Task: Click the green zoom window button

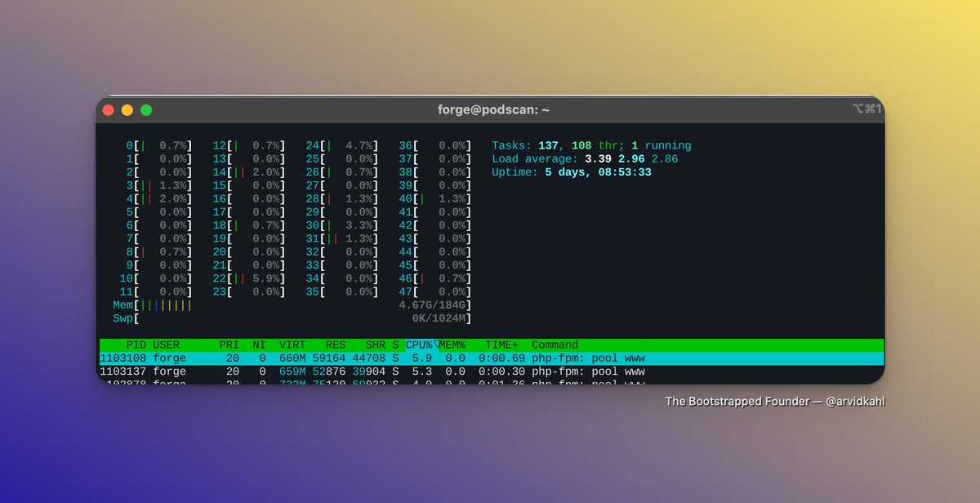Action: tap(146, 109)
